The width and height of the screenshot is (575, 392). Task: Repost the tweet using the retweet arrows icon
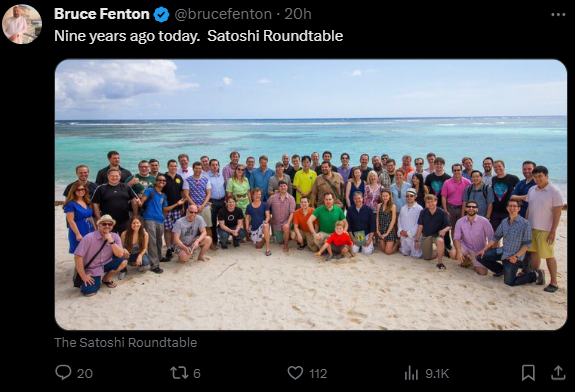click(x=179, y=373)
